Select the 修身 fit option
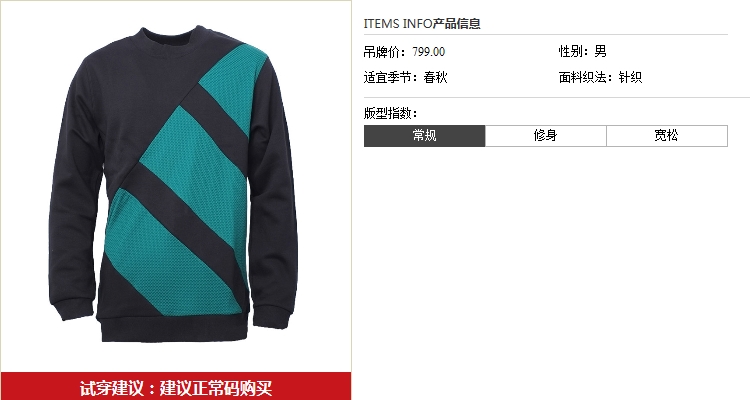The width and height of the screenshot is (750, 400). click(x=546, y=136)
